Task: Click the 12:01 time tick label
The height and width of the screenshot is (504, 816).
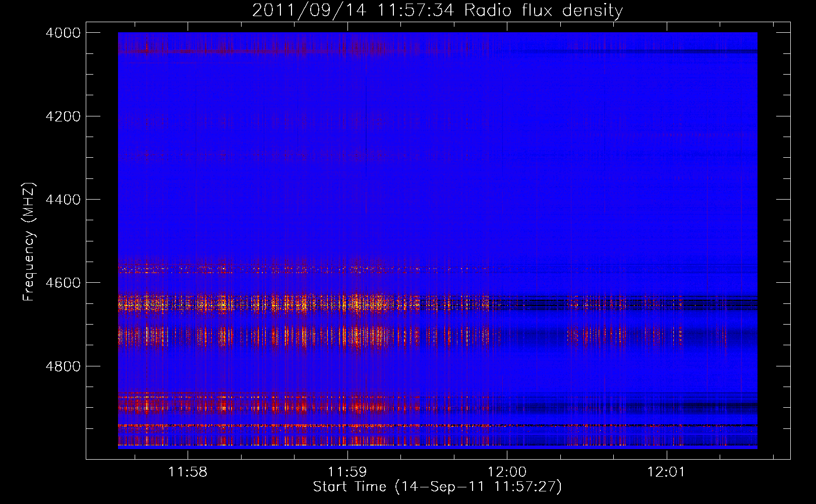Action: (x=667, y=472)
